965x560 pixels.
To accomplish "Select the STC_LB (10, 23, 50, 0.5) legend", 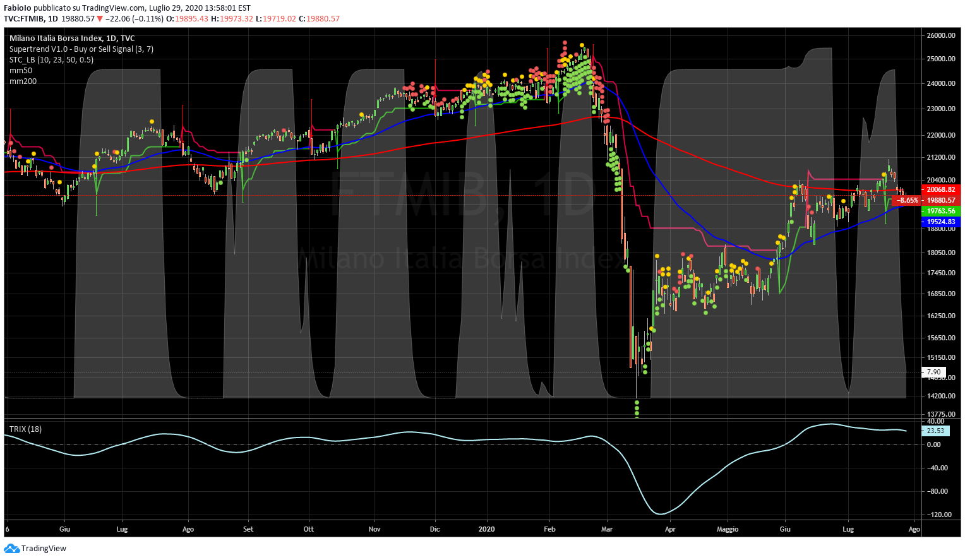I will [51, 60].
